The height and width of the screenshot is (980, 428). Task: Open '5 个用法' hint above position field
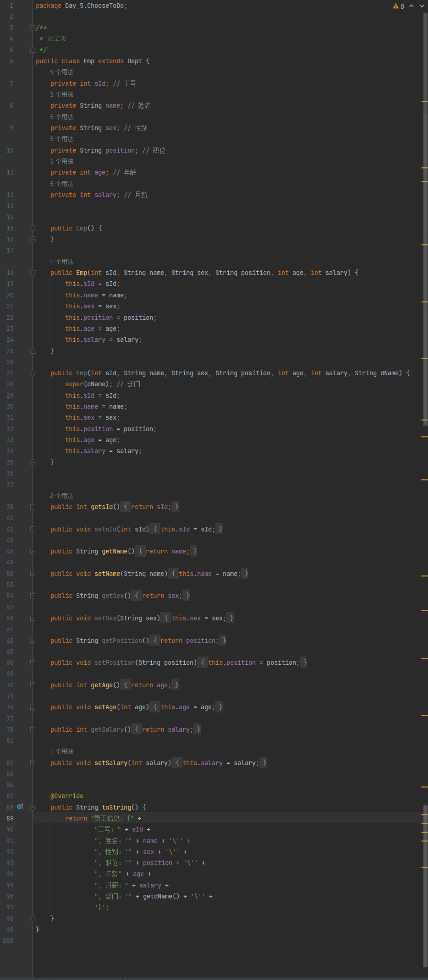coord(62,139)
